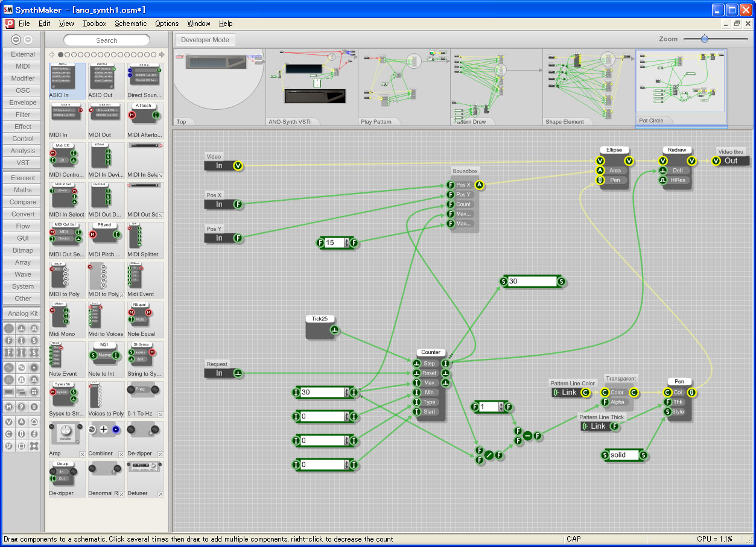The height and width of the screenshot is (547, 756).
Task: Pick the Amp component in toolbox
Action: coord(67,439)
